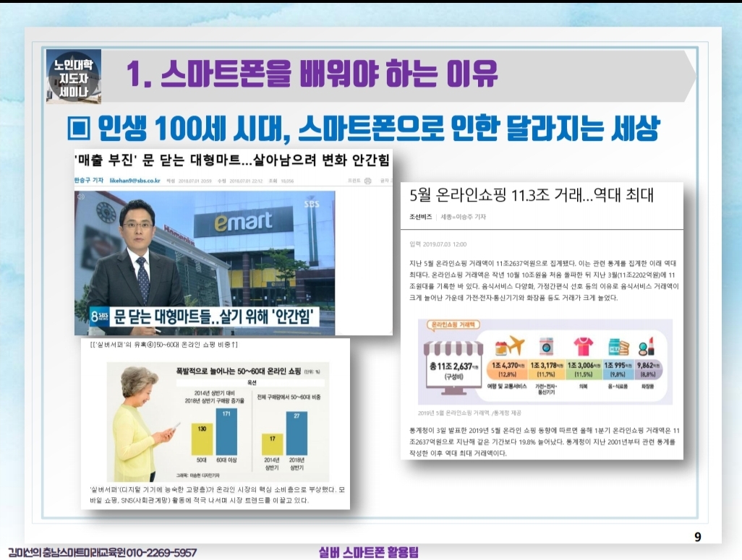This screenshot has height=560, width=742.
Task: Open reporter 한승구 기자 link
Action: pyautogui.click(x=89, y=180)
